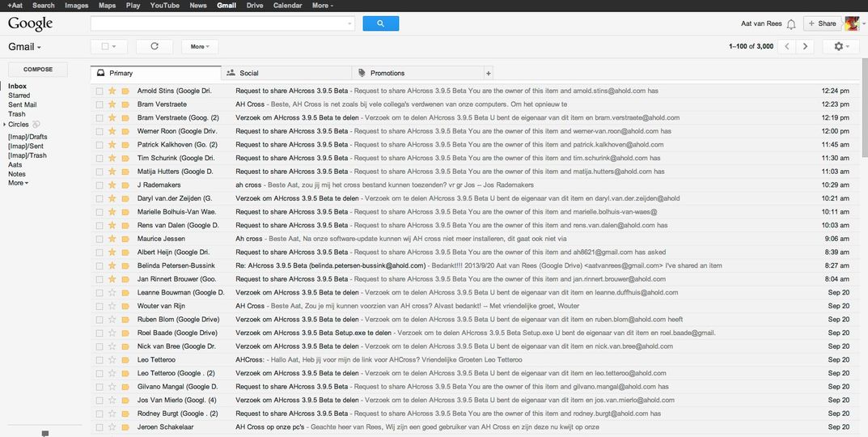Tick the checkbox for Rens van Dalen message
868x437 pixels.
pos(99,226)
